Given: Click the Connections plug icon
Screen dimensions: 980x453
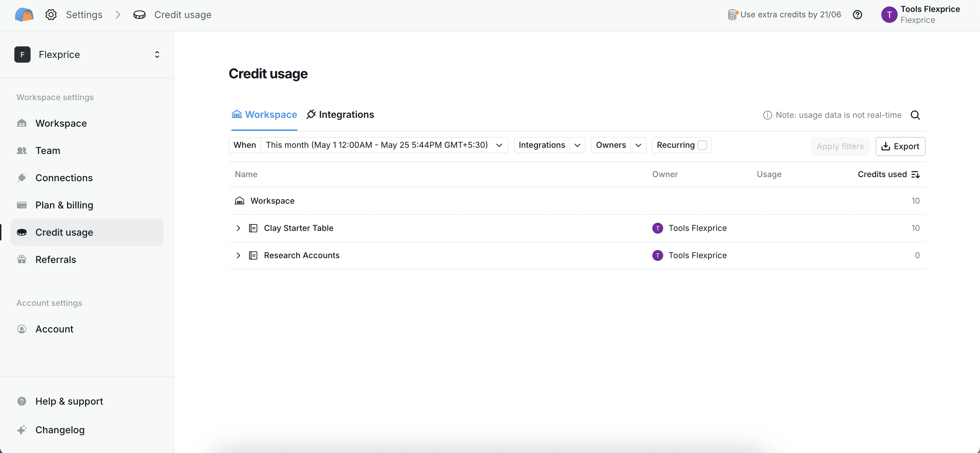Looking at the screenshot, I should 22,177.
